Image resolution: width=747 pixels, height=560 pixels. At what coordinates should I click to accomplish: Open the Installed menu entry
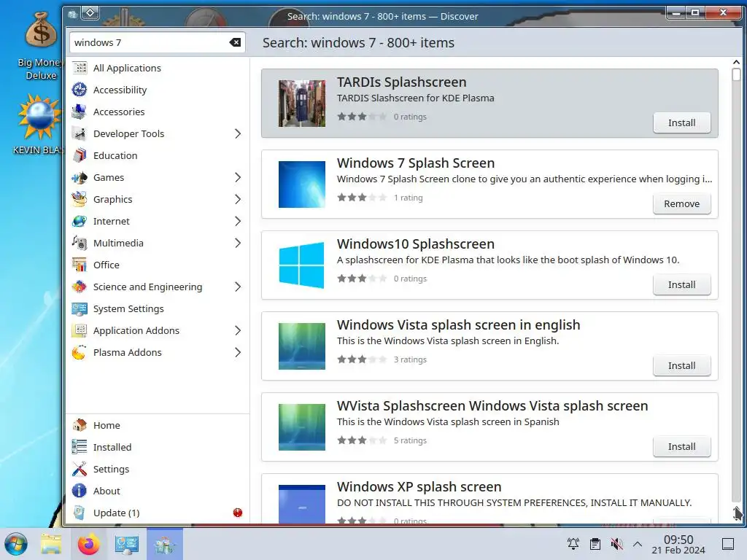pos(158,447)
